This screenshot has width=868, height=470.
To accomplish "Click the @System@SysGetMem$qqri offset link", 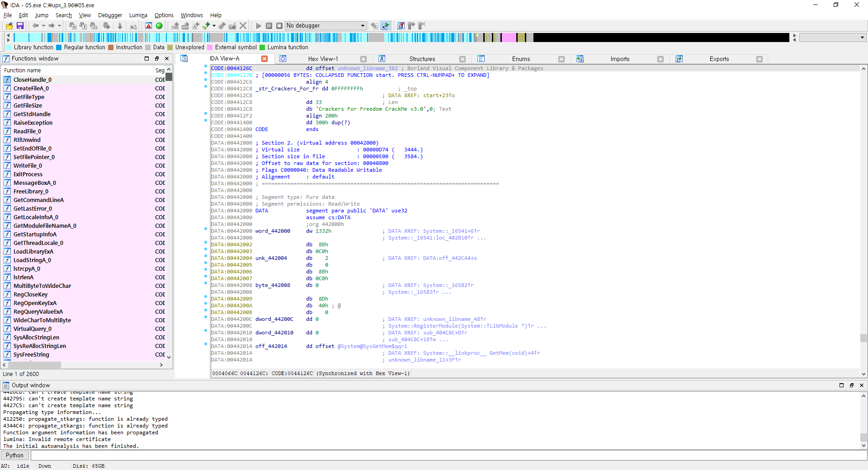I will pyautogui.click(x=372, y=346).
